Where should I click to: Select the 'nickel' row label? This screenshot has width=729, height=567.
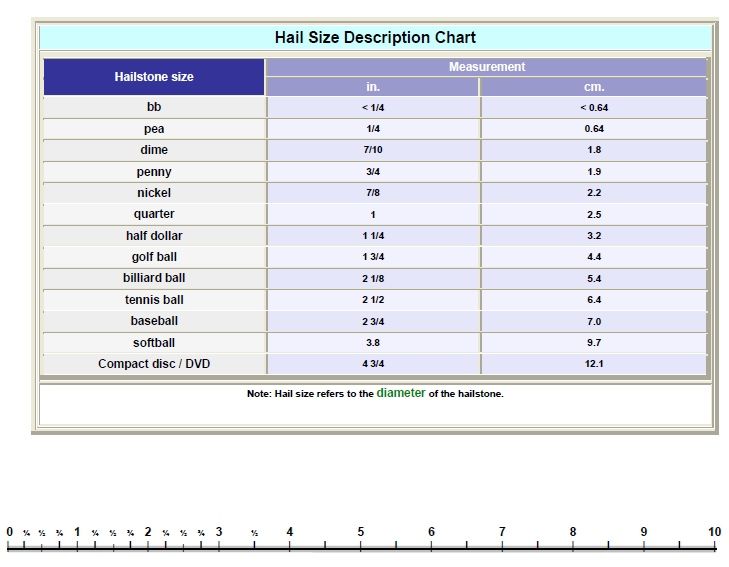pos(154,192)
